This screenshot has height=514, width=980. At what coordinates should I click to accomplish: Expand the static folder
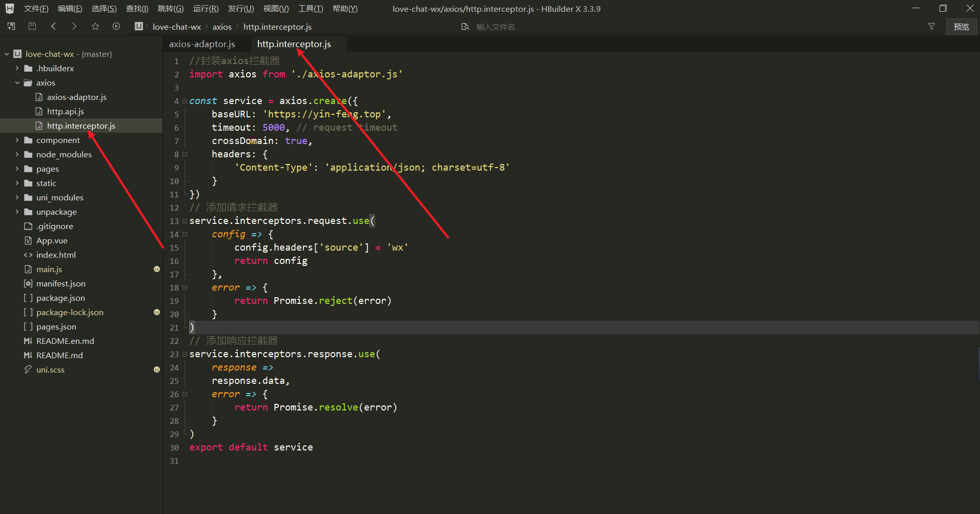[x=17, y=183]
